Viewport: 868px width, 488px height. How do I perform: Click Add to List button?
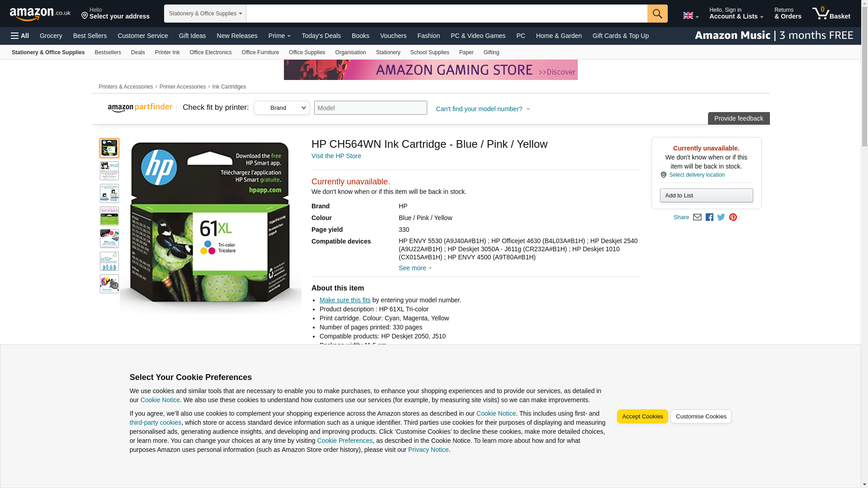(x=706, y=196)
